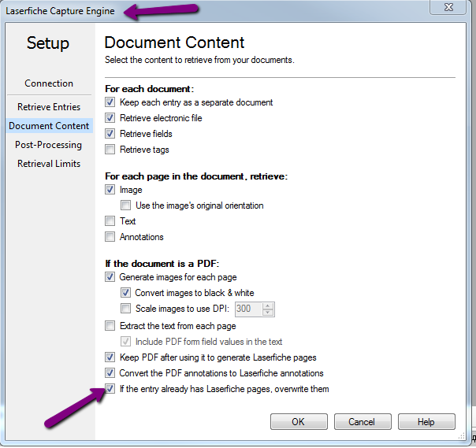
Task: Click the OK button
Action: (x=299, y=422)
